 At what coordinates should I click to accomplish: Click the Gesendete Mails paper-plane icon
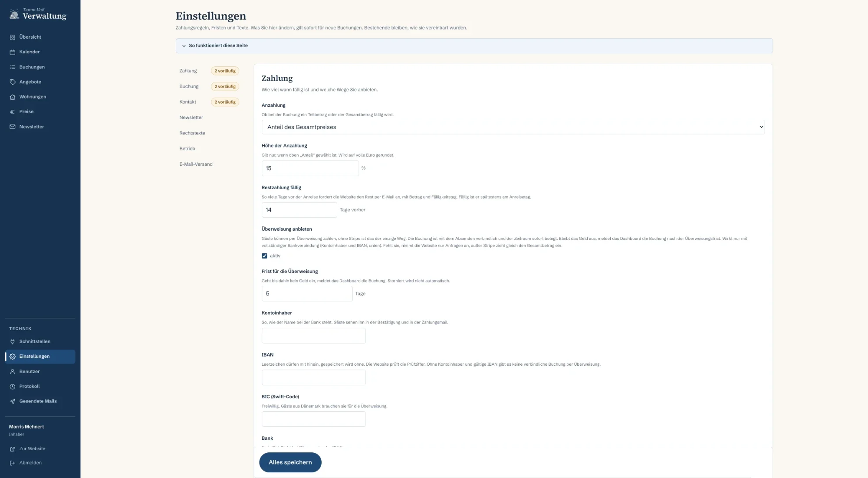pyautogui.click(x=12, y=401)
